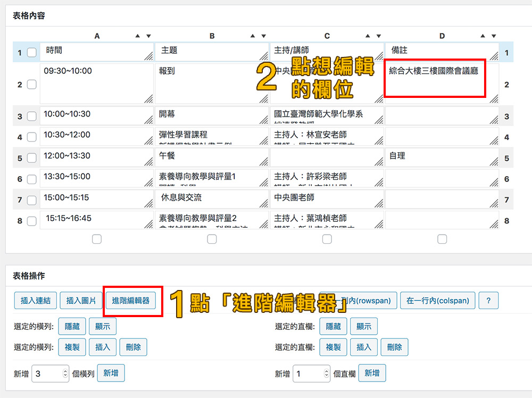Sort column B ascending with up arrow
This screenshot has height=398, width=532.
coord(253,36)
